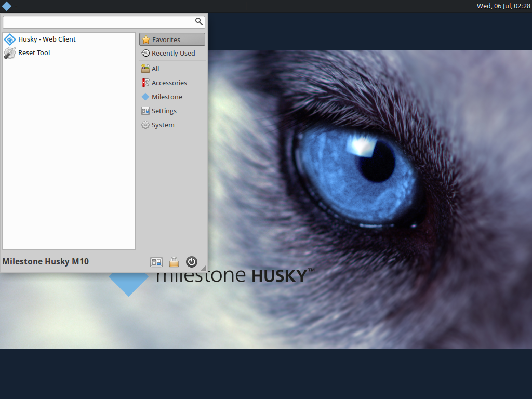Open settings manager icon beside the lock
532x399 pixels.
(156, 262)
